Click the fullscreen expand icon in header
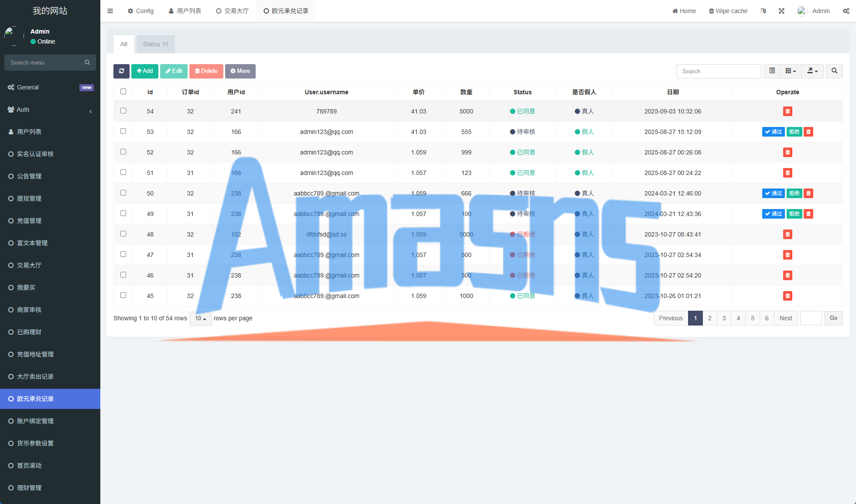Image resolution: width=856 pixels, height=504 pixels. [x=781, y=11]
